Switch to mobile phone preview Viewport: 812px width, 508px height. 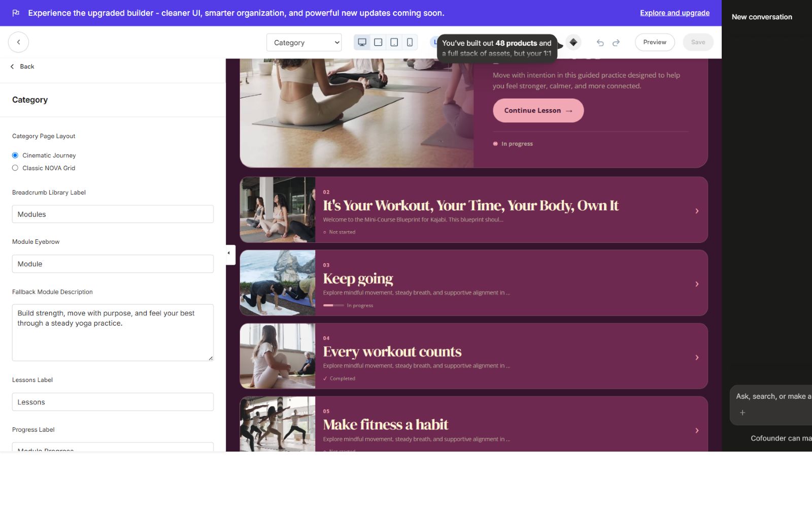coord(410,42)
